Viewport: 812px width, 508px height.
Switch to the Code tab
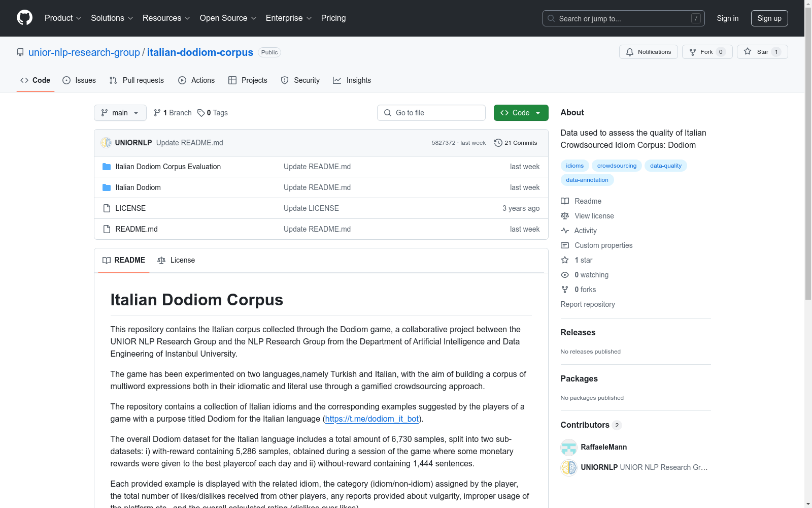[35, 80]
